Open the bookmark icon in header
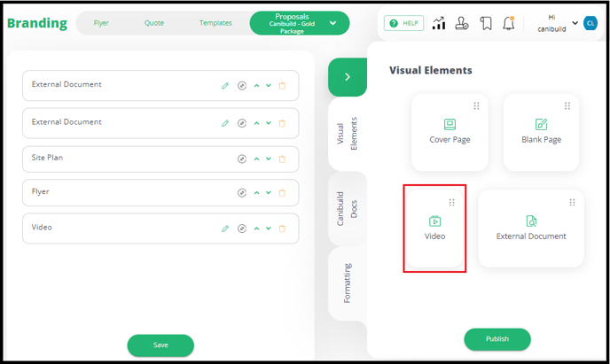Viewport: 610px width, 364px height. 486,23
